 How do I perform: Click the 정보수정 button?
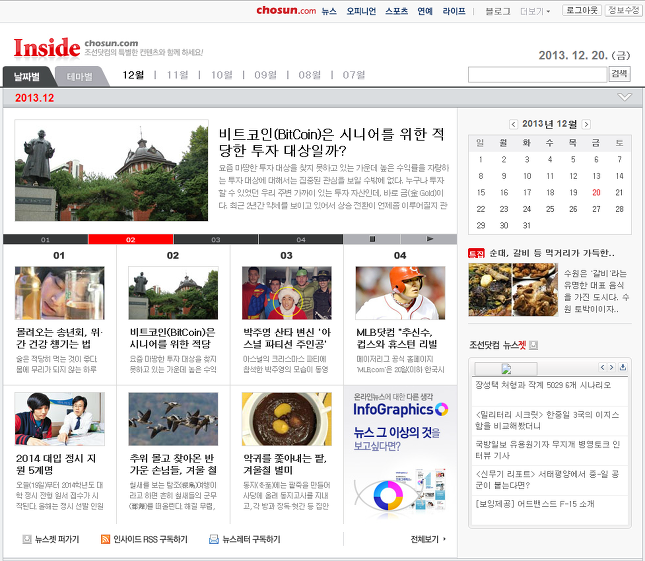click(x=624, y=10)
